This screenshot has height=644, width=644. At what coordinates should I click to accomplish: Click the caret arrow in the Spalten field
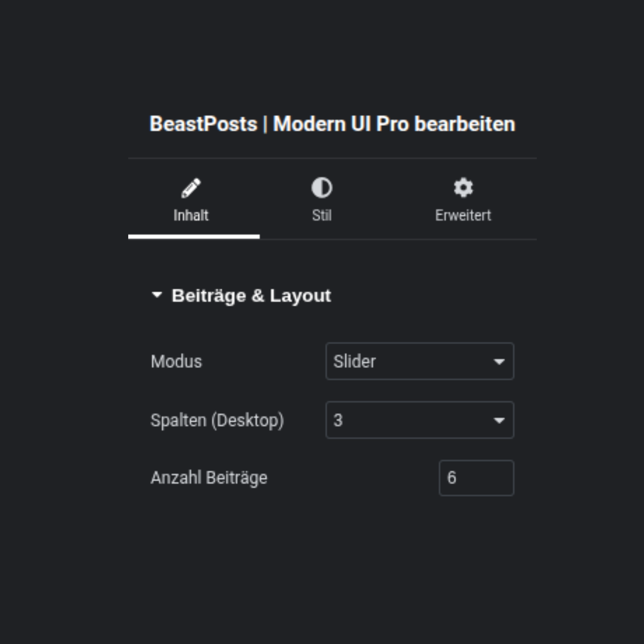499,420
